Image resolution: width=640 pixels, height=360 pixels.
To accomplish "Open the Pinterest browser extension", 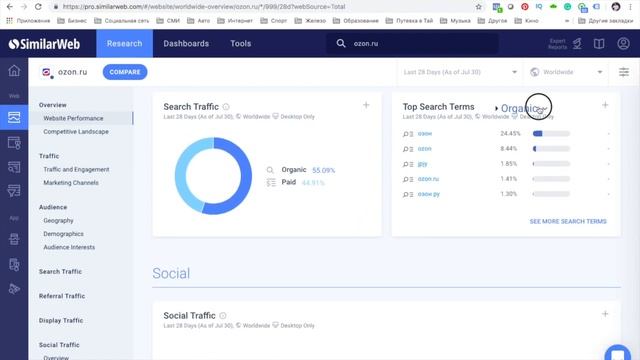I will (524, 7).
